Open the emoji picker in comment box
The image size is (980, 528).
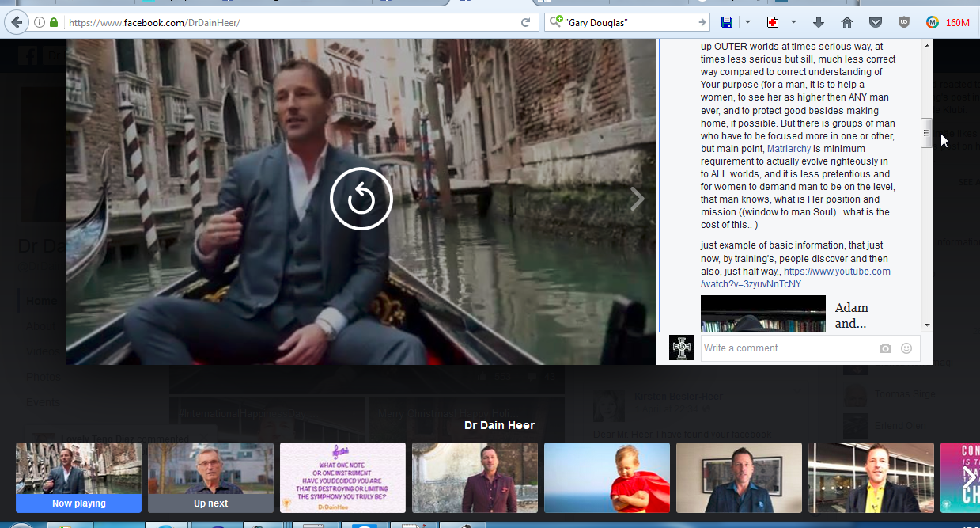(906, 348)
